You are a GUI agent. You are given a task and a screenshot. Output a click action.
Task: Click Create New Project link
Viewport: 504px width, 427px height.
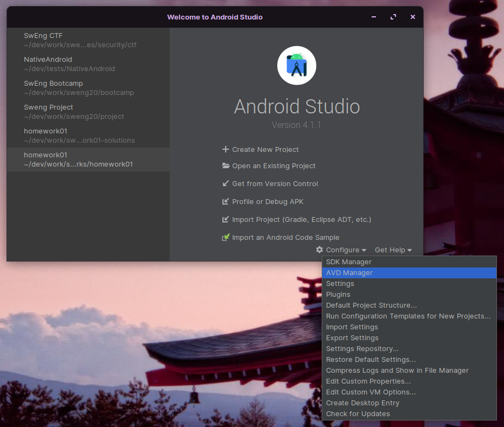coord(265,150)
